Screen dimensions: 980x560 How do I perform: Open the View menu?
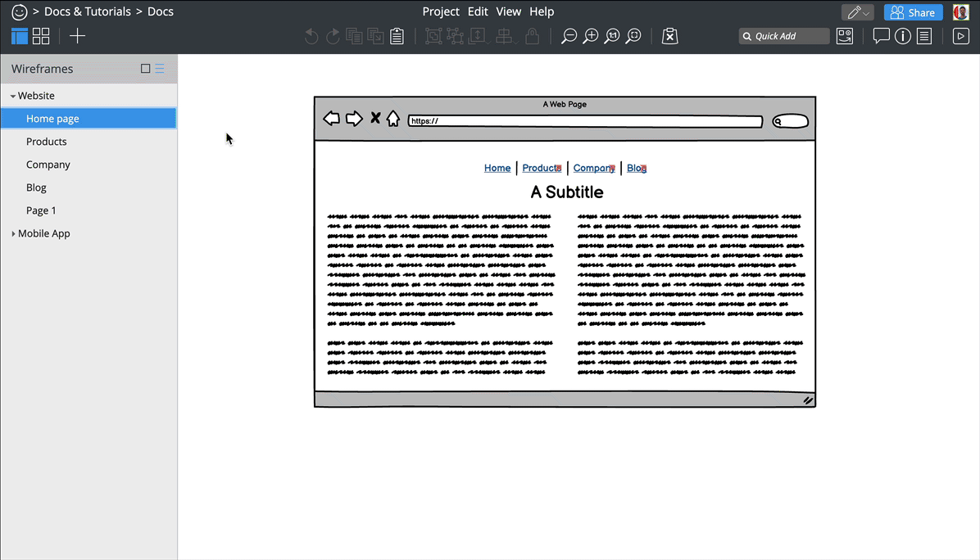(x=509, y=11)
